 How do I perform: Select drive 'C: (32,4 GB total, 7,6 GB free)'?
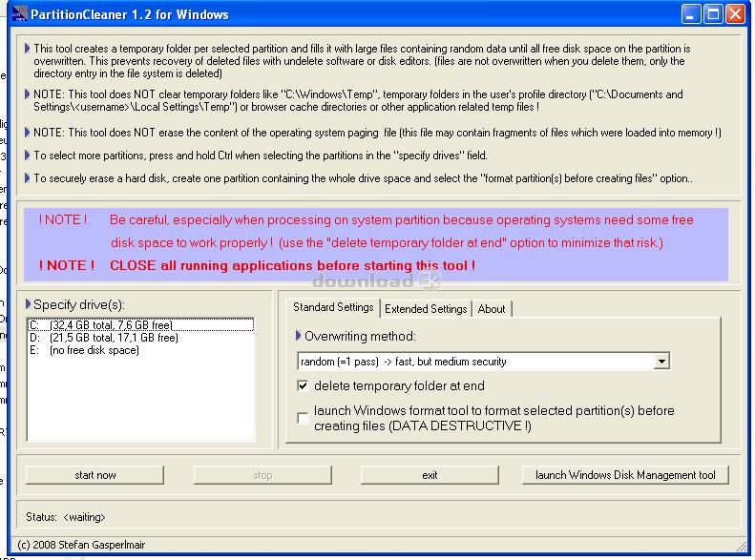(x=140, y=324)
